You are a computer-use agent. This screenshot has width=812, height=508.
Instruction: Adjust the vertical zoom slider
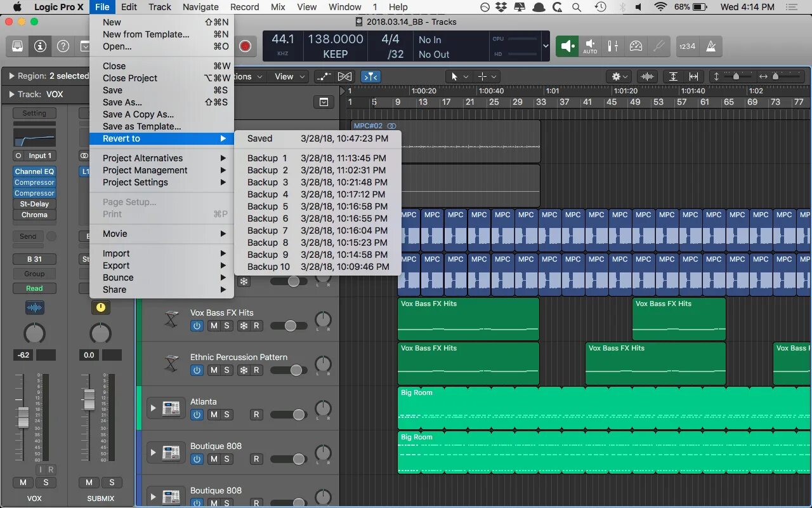pos(737,76)
